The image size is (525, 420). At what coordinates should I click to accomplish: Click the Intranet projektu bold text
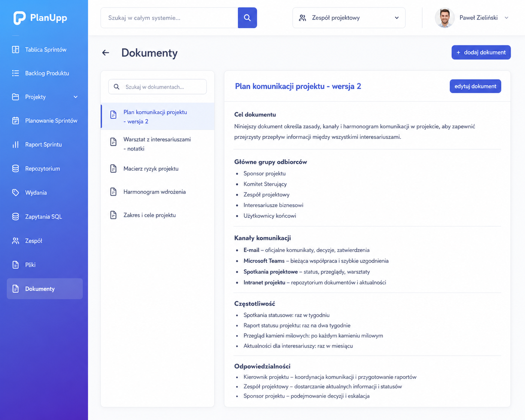(264, 282)
